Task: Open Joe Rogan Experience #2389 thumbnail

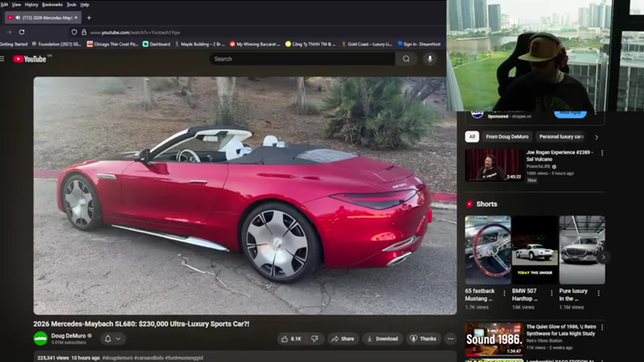Action: click(x=494, y=165)
